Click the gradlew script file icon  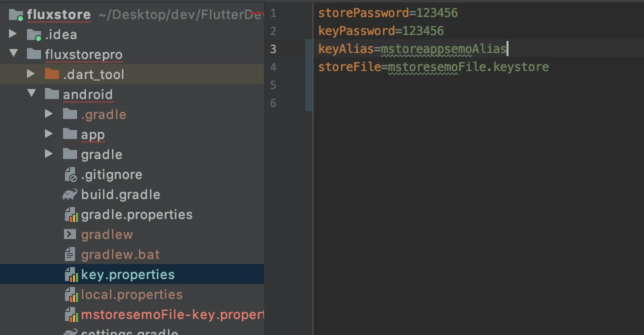point(70,234)
